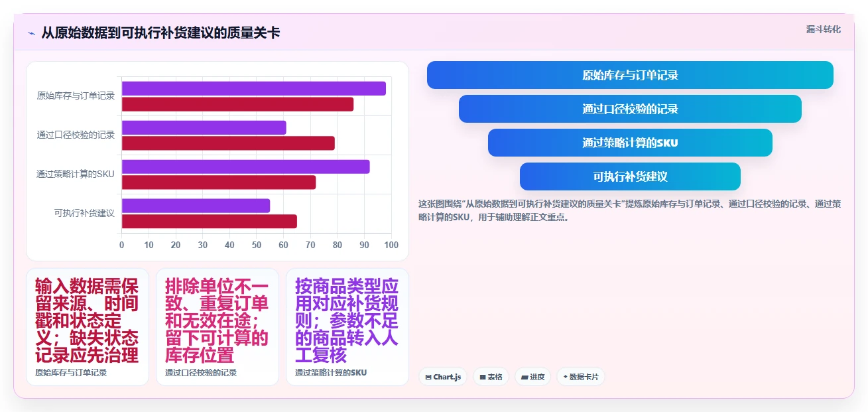Select the 原始库存与订单记录 funnel stage

(630, 75)
